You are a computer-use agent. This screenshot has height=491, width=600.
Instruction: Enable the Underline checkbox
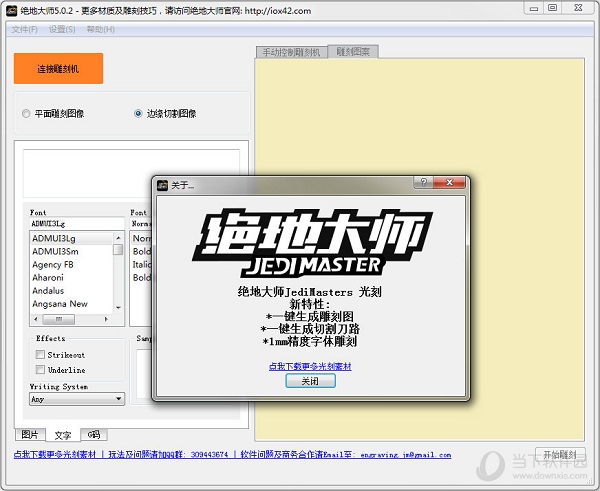pos(40,369)
